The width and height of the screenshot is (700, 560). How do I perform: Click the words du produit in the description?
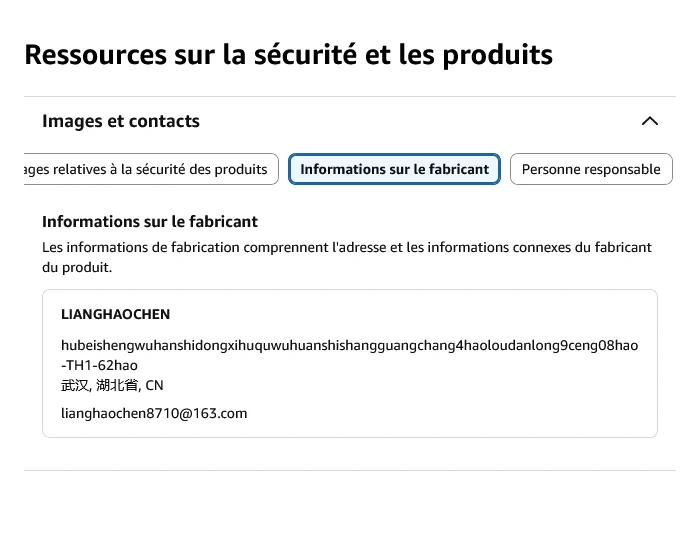(x=77, y=267)
